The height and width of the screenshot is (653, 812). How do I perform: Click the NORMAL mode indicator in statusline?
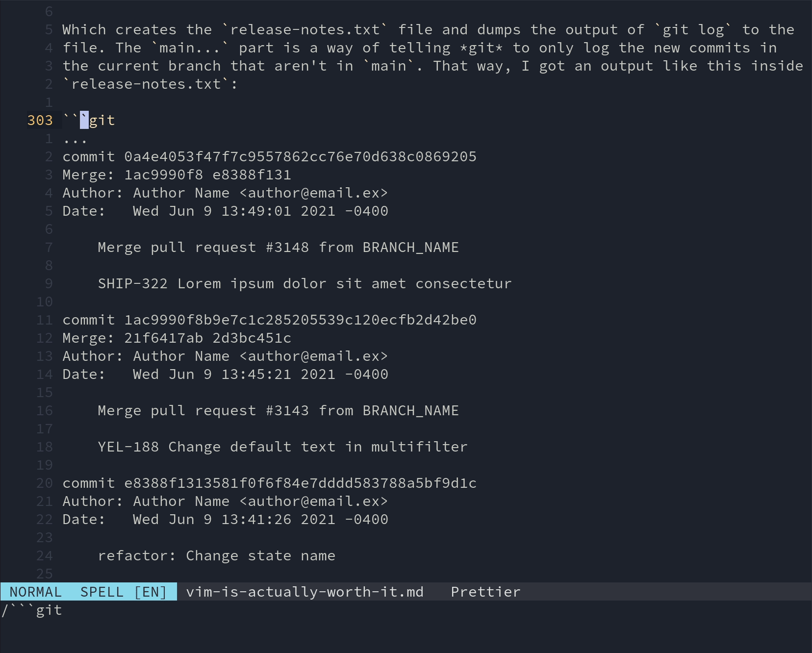(x=35, y=592)
